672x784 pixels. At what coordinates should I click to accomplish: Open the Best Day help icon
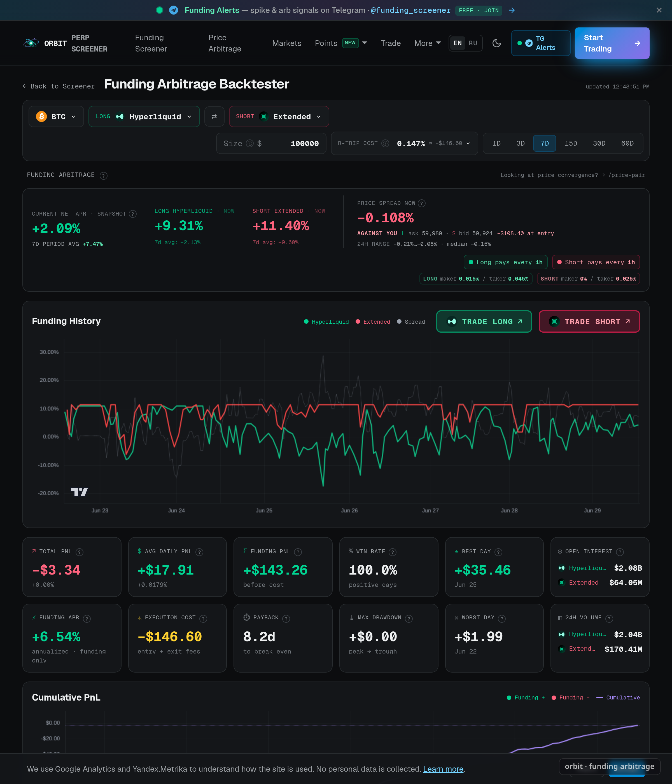click(498, 552)
